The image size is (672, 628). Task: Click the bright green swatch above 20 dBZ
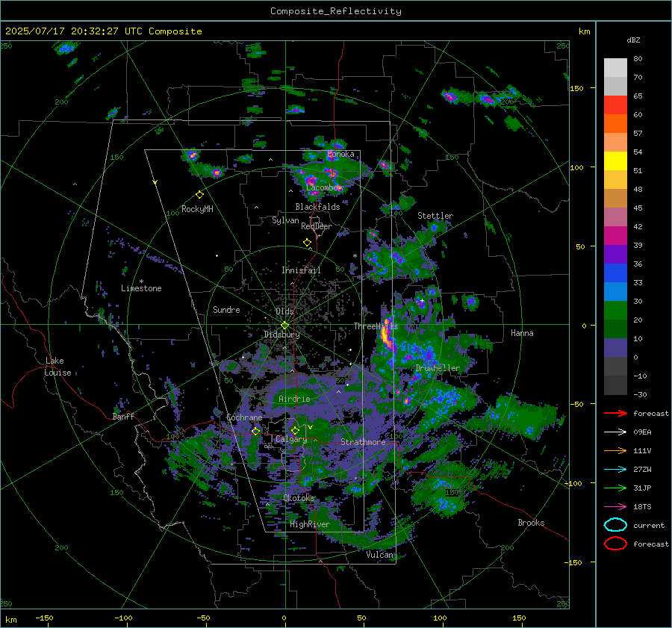tap(615, 311)
